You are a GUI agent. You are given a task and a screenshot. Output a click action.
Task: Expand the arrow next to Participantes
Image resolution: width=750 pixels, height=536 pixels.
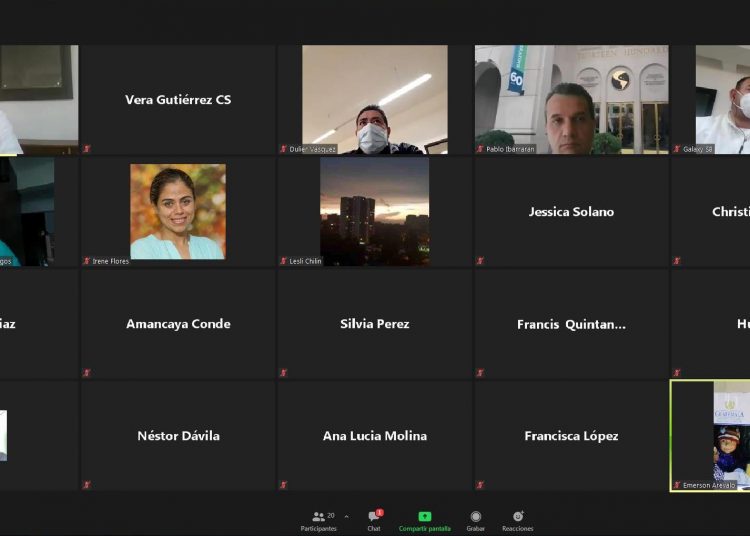346,517
